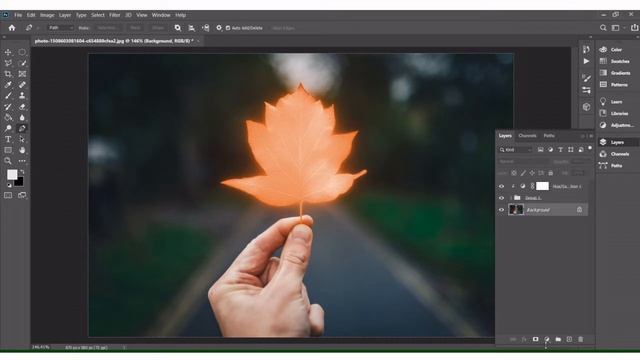
Task: Open the Actions play icon
Action: 587,61
